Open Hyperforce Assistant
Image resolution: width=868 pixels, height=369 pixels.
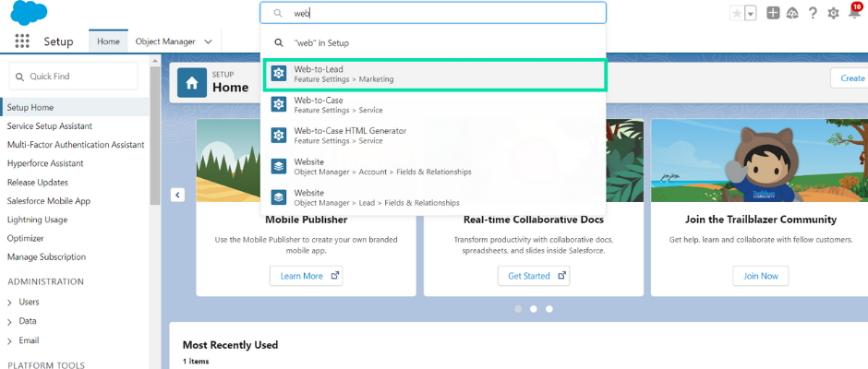45,163
